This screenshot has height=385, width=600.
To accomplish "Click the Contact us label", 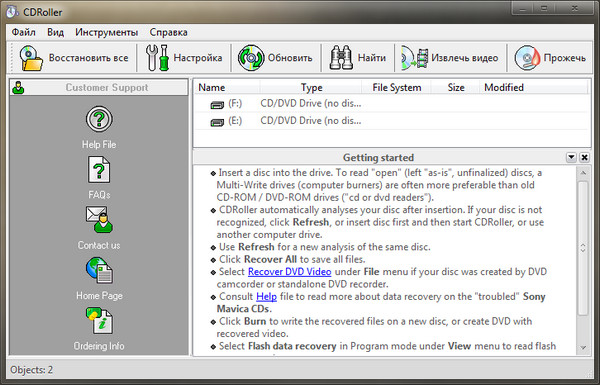I will 99,245.
